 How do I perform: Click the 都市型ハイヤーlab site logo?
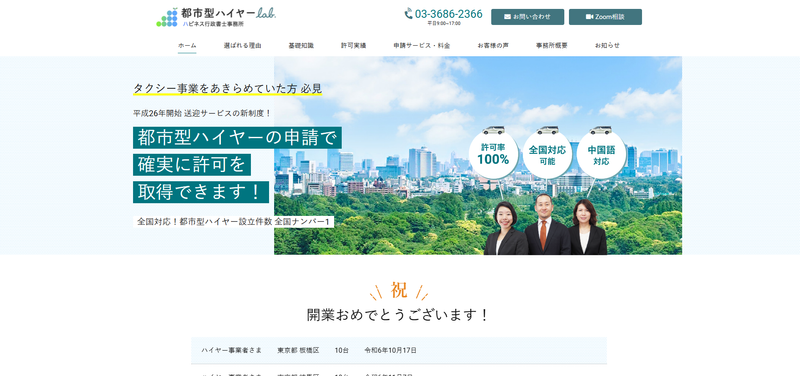(216, 17)
